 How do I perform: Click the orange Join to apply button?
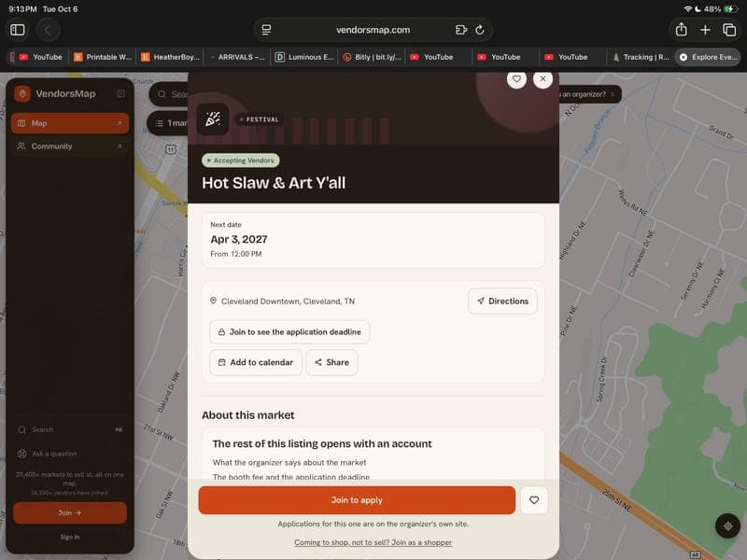click(x=357, y=500)
